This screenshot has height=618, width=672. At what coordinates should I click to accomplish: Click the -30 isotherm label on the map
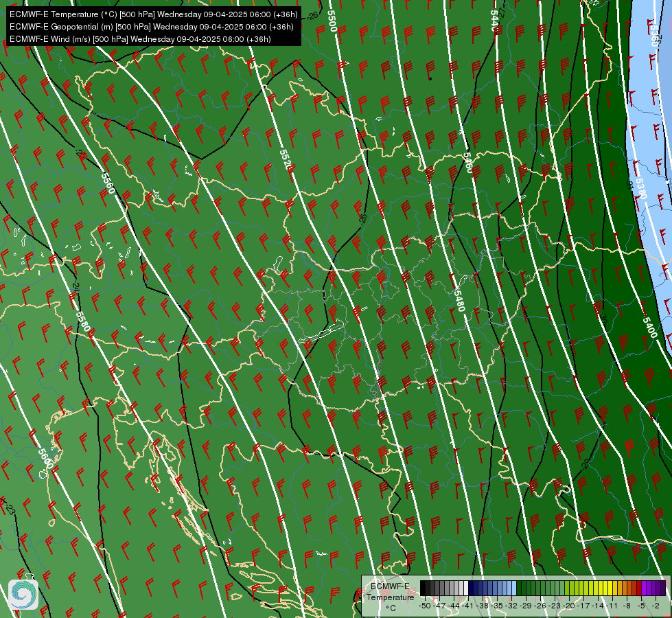[603, 318]
